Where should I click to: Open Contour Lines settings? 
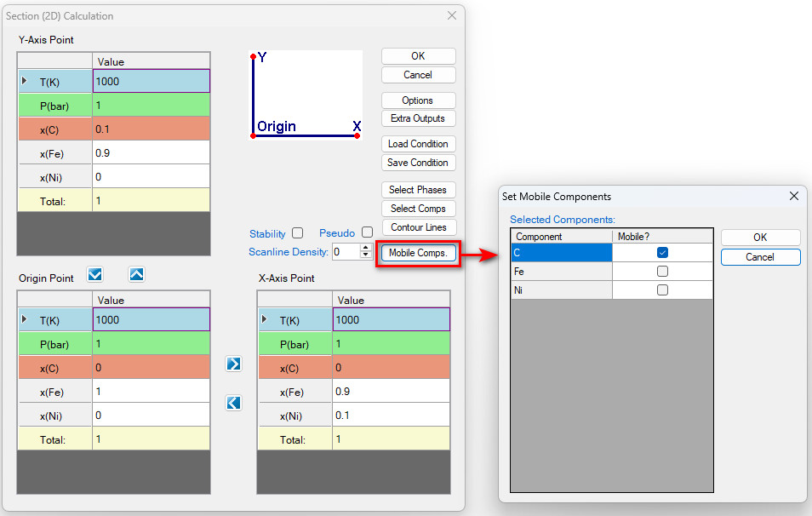click(418, 227)
